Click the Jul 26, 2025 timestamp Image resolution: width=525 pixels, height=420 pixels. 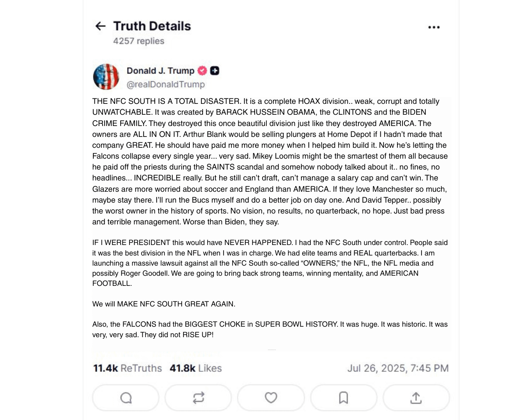coord(398,368)
